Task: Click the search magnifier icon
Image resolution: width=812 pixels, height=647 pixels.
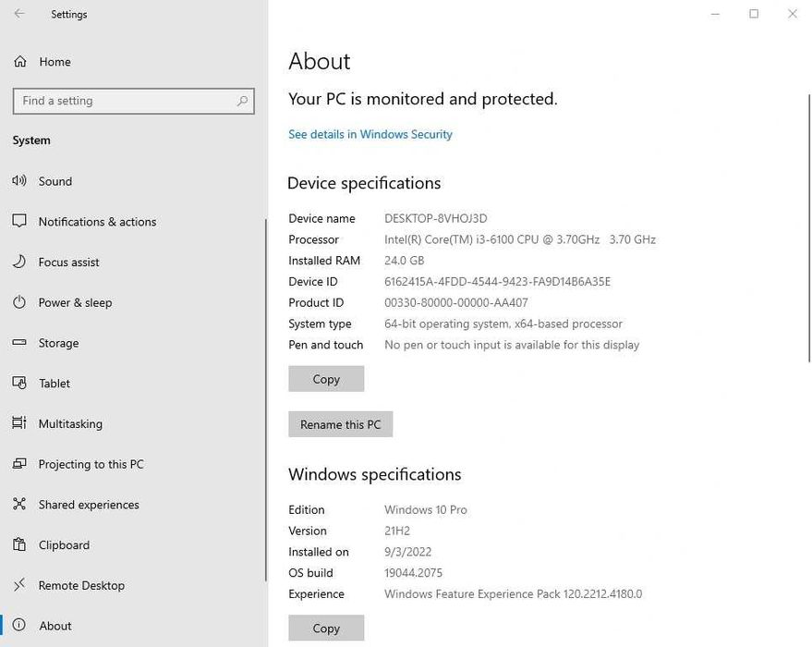Action: 242,101
